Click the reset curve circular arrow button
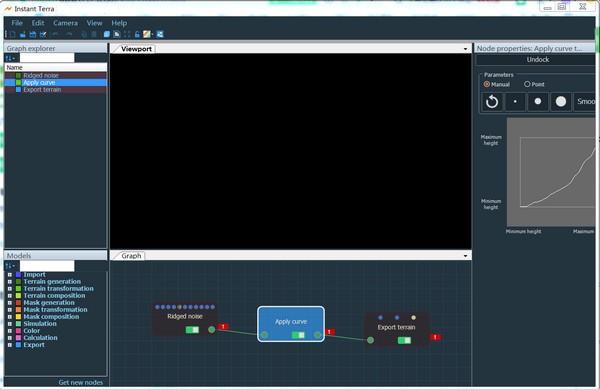The width and height of the screenshot is (600, 389). click(492, 102)
